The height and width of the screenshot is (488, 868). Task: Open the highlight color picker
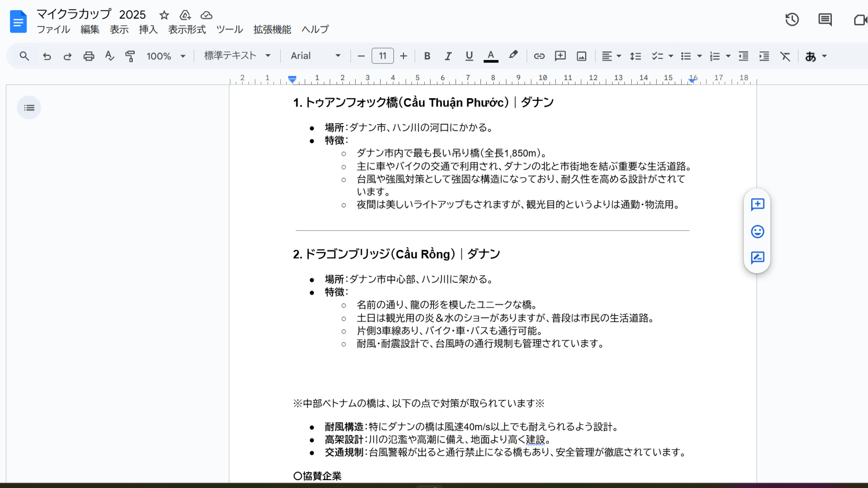coord(513,55)
